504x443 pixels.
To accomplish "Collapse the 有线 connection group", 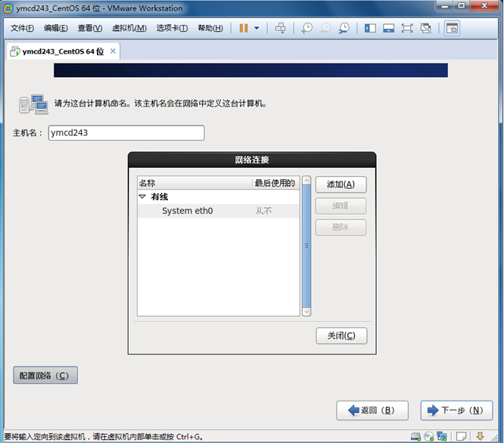I will [142, 197].
